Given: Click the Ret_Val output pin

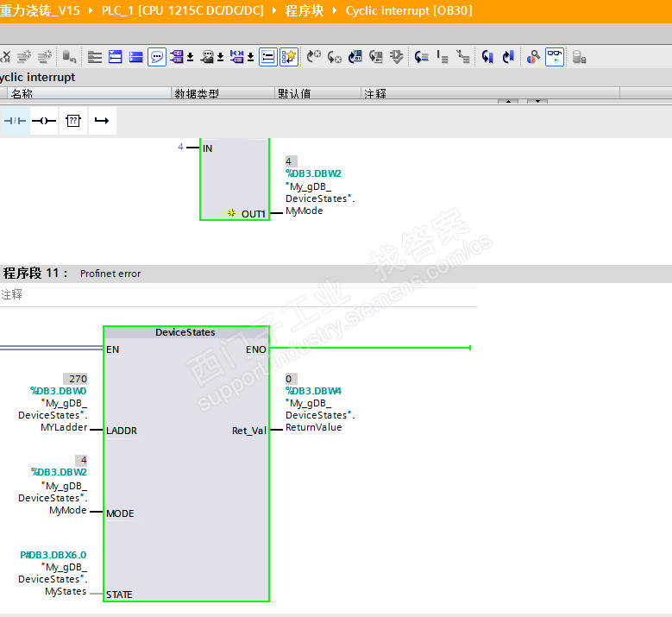Looking at the screenshot, I should tap(249, 431).
